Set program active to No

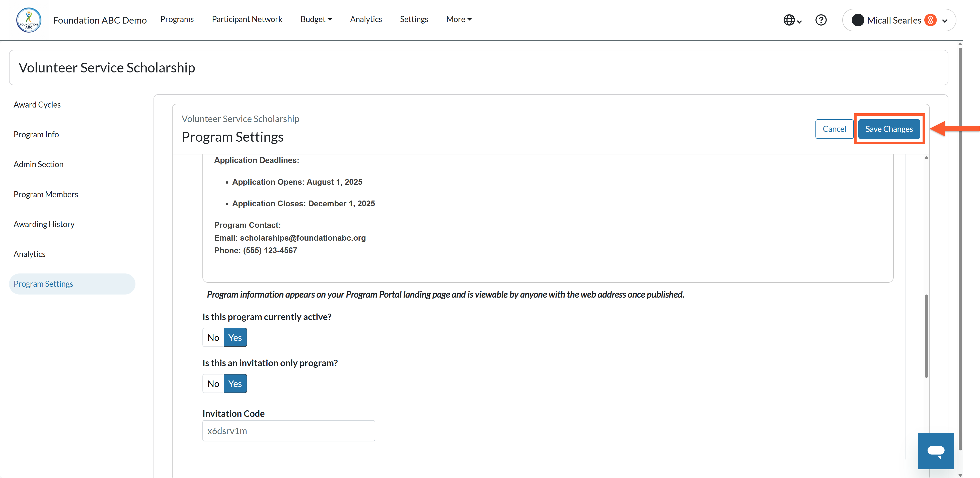[x=213, y=337]
